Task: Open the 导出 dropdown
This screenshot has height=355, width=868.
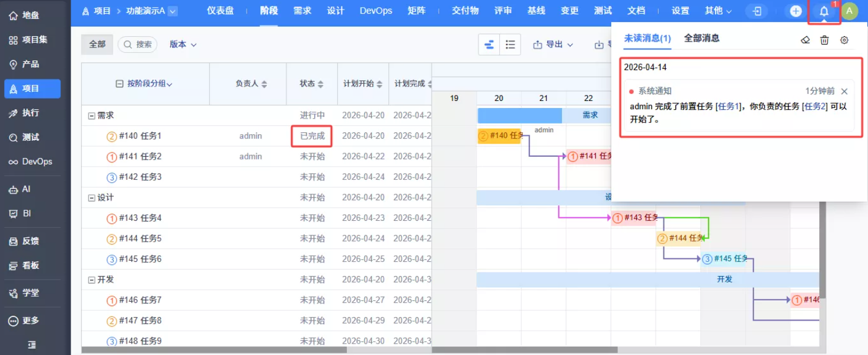Action: pos(553,45)
